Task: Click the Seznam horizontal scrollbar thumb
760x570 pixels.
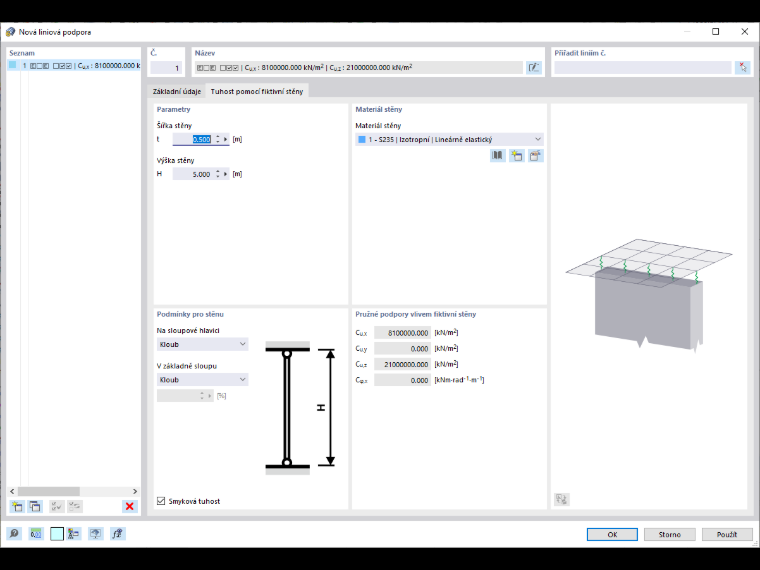Action: pyautogui.click(x=48, y=491)
